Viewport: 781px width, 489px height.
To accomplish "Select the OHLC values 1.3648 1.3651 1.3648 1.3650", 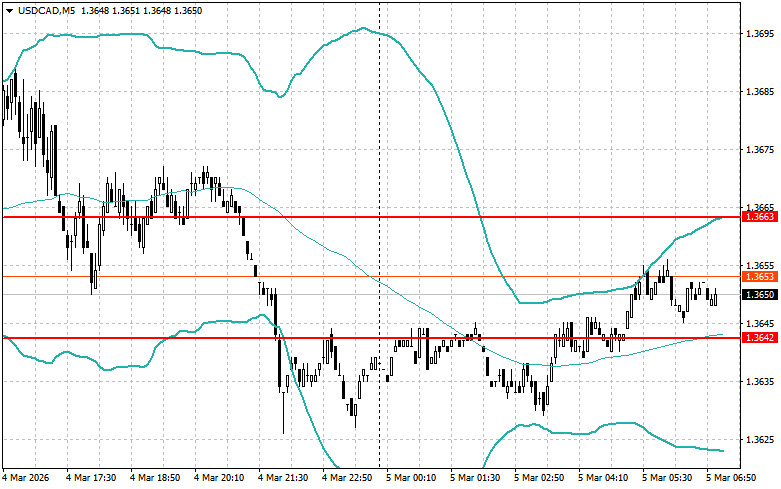I will coord(140,10).
